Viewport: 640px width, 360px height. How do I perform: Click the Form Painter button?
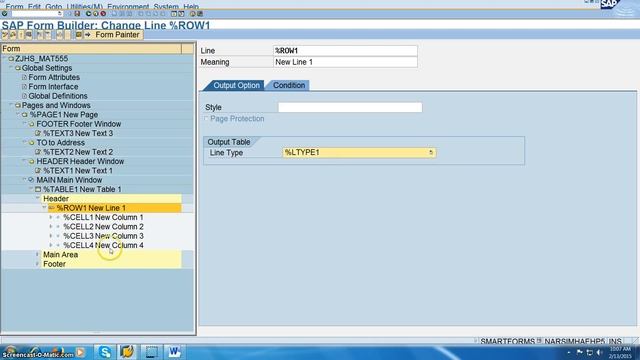pos(113,35)
